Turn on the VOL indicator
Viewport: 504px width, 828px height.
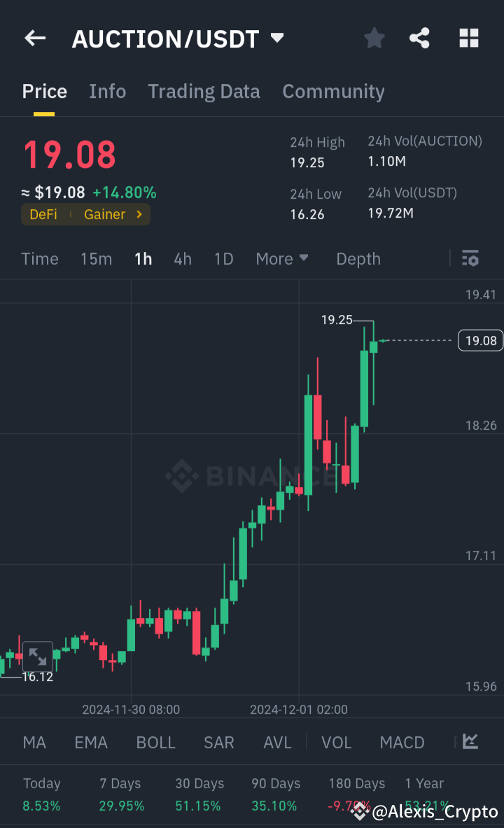[336, 742]
